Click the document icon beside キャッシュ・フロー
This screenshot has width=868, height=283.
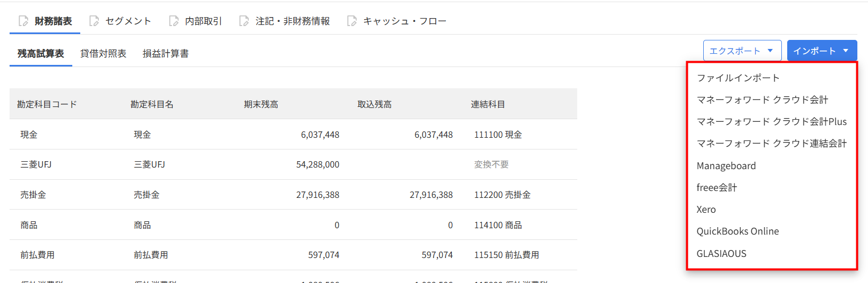pos(352,21)
